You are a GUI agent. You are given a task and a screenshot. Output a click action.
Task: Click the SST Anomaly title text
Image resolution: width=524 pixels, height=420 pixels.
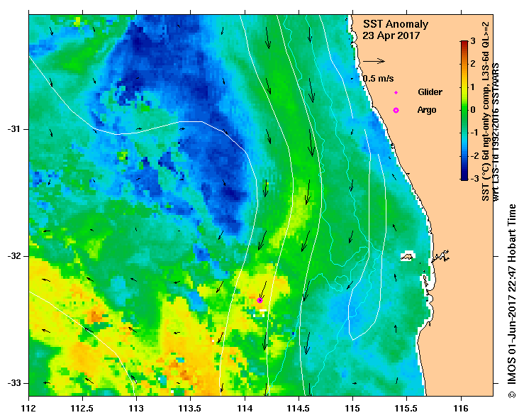click(396, 24)
